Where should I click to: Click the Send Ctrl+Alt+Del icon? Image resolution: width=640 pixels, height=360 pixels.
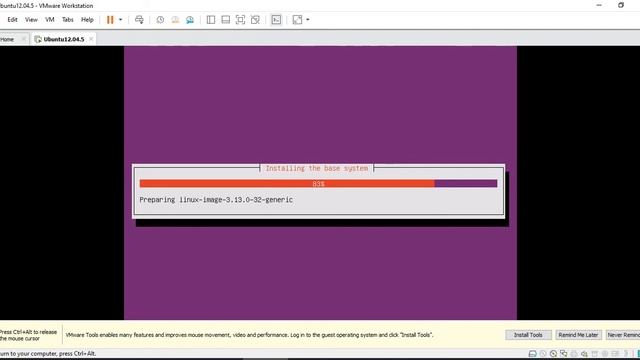click(139, 20)
